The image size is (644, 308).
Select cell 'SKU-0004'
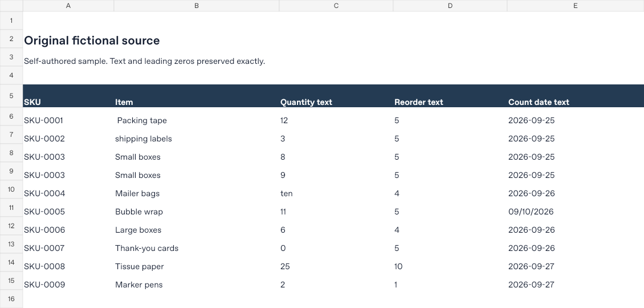pyautogui.click(x=68, y=189)
